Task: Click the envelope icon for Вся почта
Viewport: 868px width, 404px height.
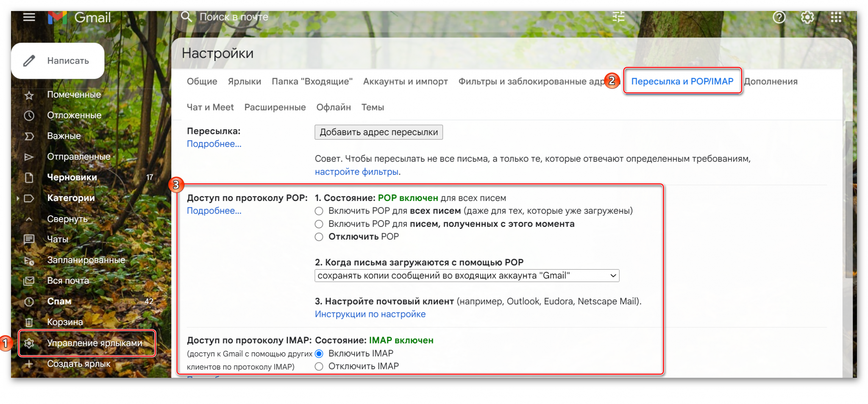Action: (x=29, y=281)
